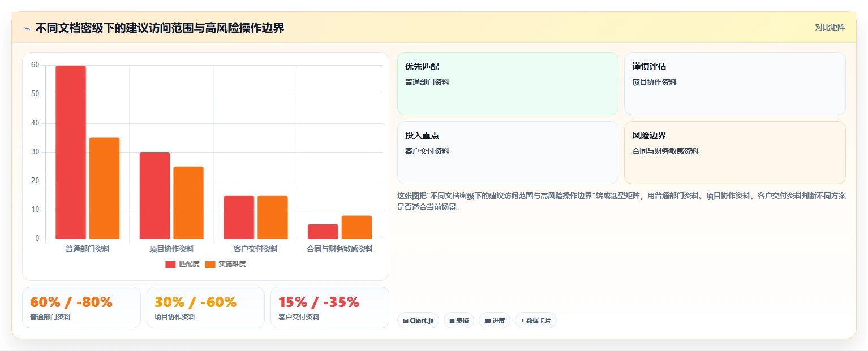Click x-axis label 合同与财务敏感资料

[340, 249]
